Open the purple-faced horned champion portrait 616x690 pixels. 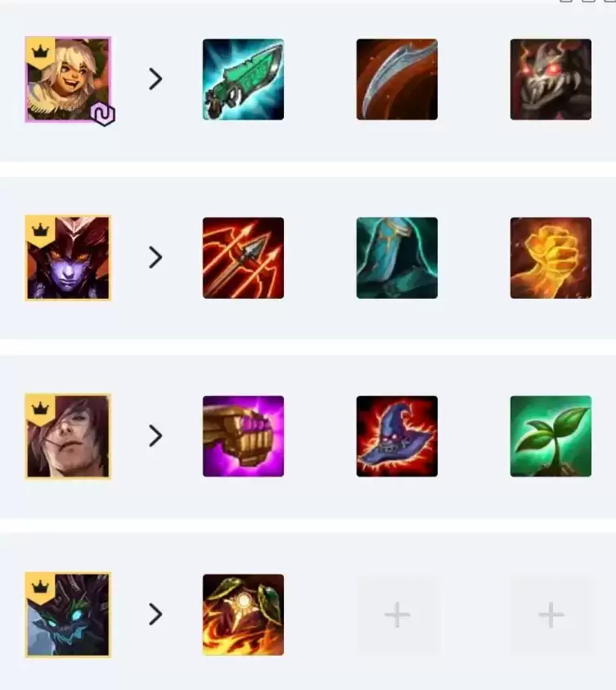tap(68, 258)
